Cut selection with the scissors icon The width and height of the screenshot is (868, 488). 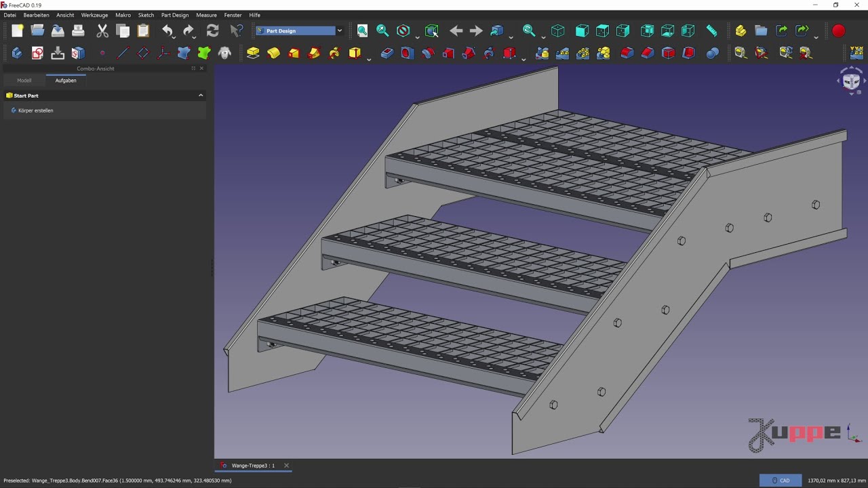102,30
